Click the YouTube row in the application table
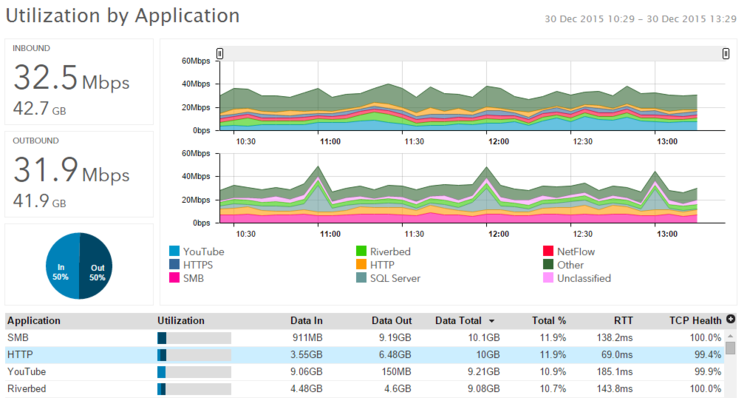 click(x=364, y=372)
